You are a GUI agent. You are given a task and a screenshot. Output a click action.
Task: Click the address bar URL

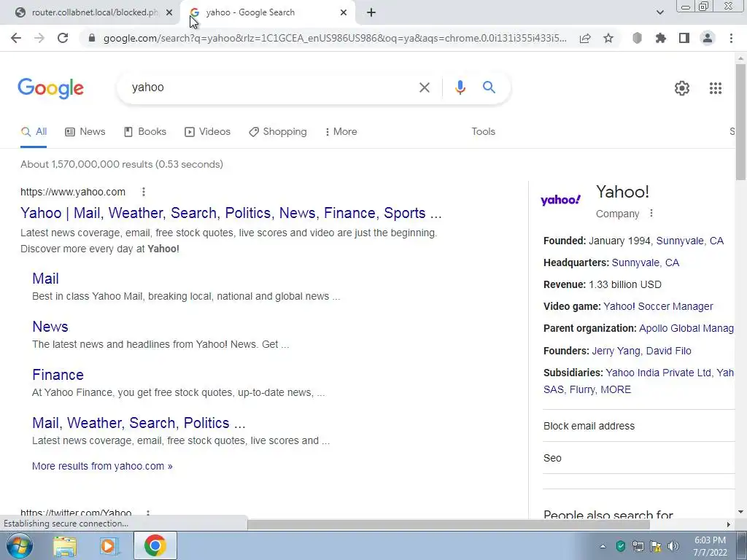335,38
